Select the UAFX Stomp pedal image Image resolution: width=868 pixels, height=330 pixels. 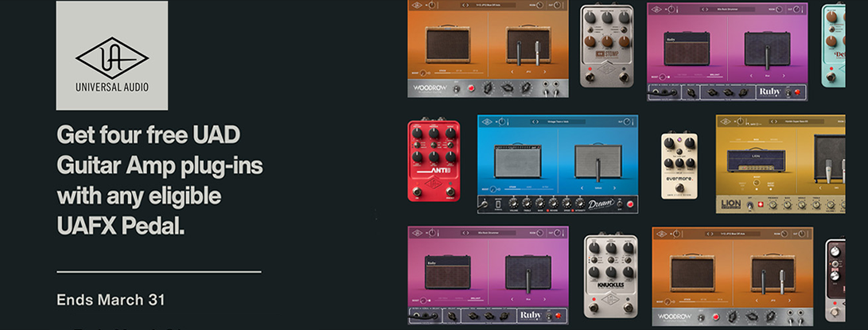point(607,46)
